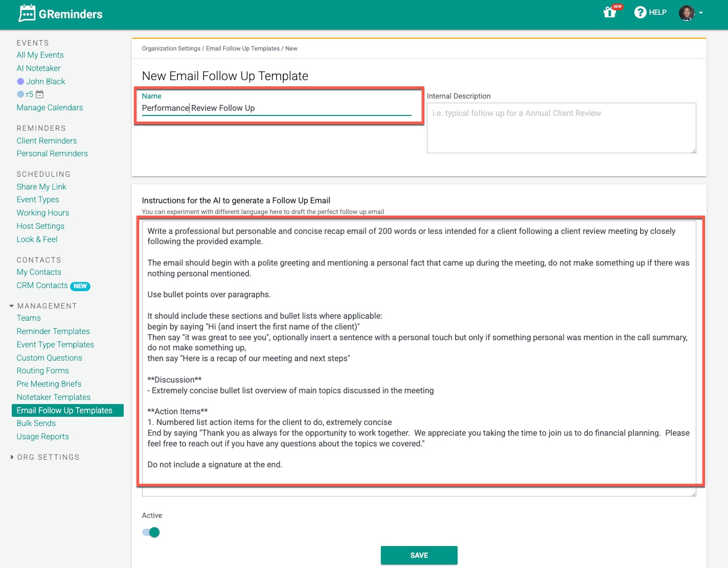Open the account dropdown caret in header
728x568 pixels.
[x=701, y=13]
